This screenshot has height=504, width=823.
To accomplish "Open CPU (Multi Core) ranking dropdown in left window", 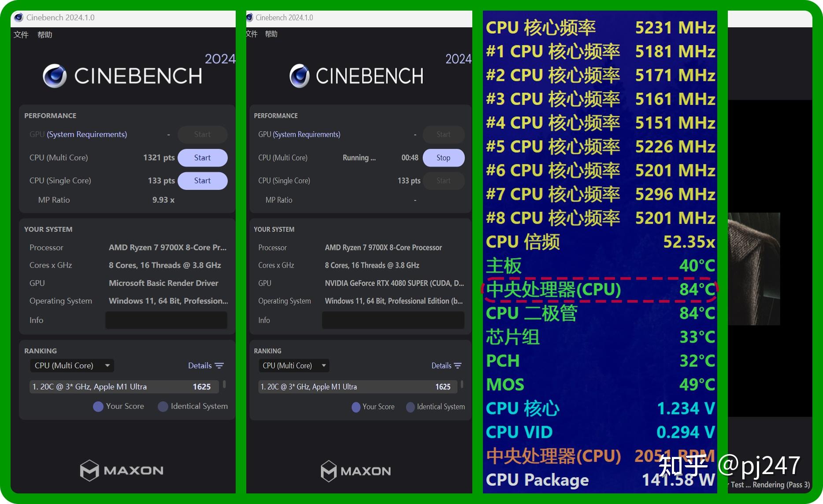I will [72, 366].
